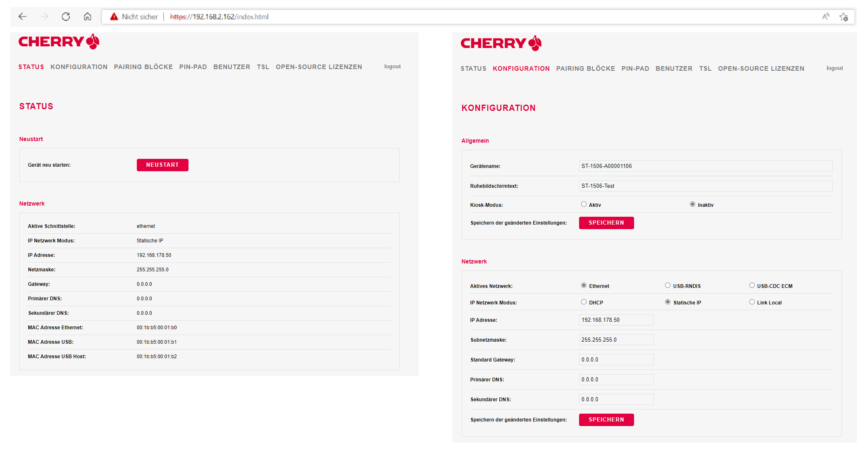Click the Standard Gateway input field
868x455 pixels.
click(x=616, y=360)
